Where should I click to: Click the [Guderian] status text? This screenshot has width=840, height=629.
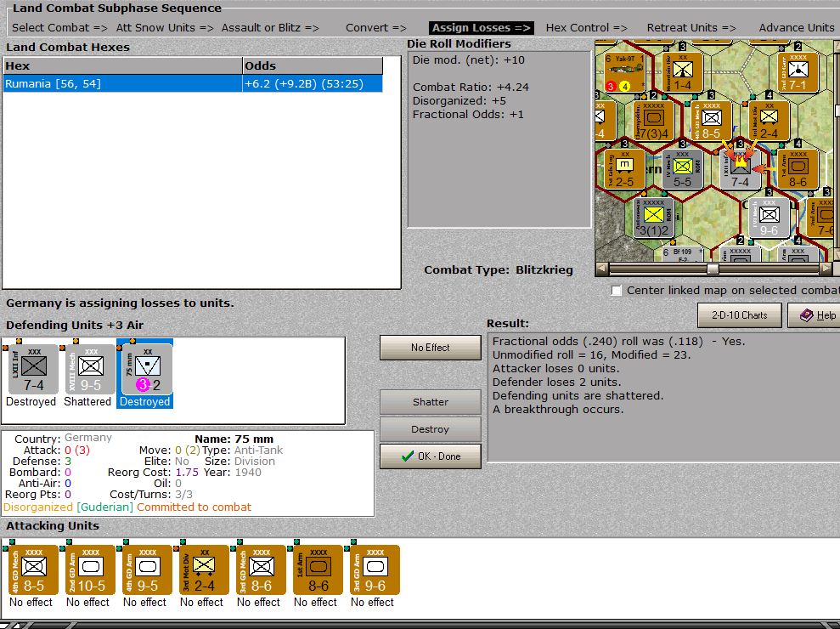click(104, 507)
